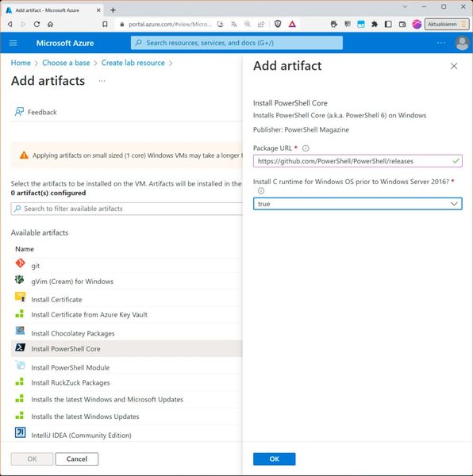Click Install Chocolatey Packages icon
Image resolution: width=473 pixels, height=476 pixels.
(20, 330)
